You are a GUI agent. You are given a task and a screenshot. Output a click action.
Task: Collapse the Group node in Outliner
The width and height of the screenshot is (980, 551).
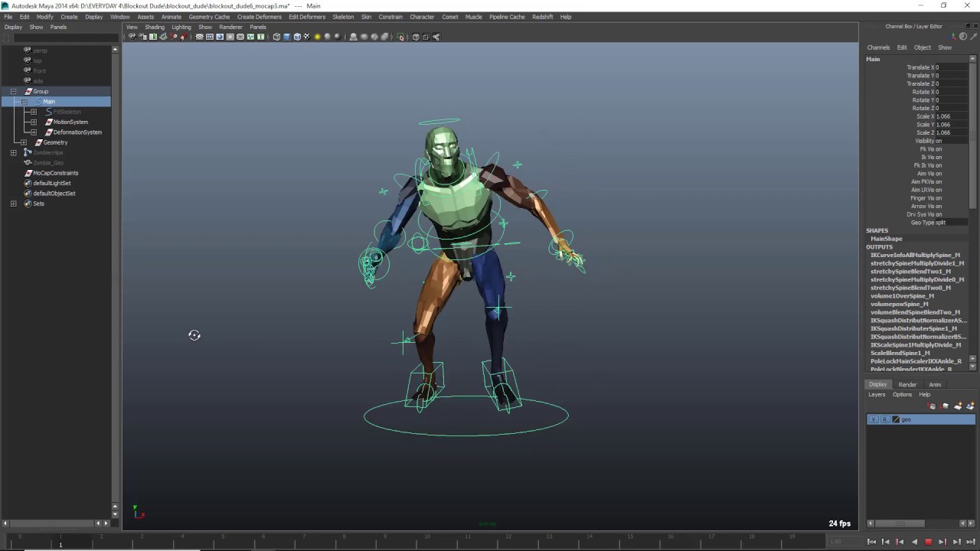tap(13, 91)
